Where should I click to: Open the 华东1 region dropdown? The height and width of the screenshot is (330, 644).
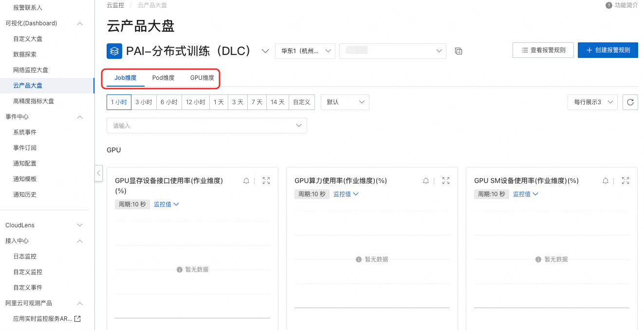point(305,51)
